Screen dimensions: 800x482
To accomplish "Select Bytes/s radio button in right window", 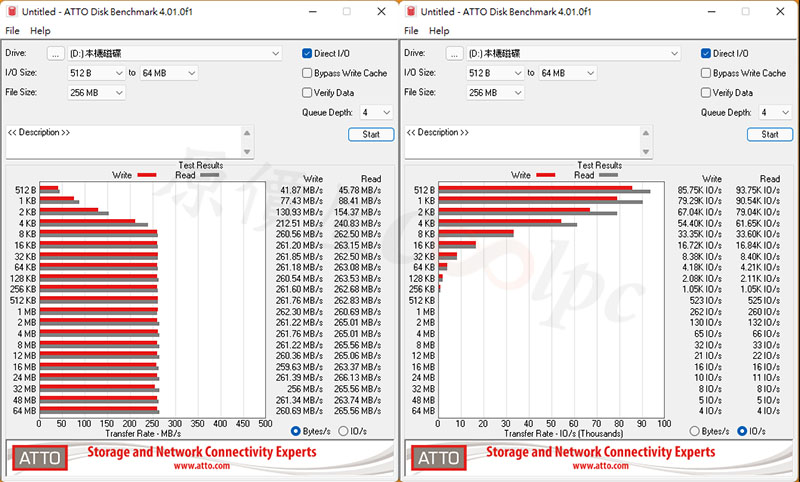I will point(694,432).
